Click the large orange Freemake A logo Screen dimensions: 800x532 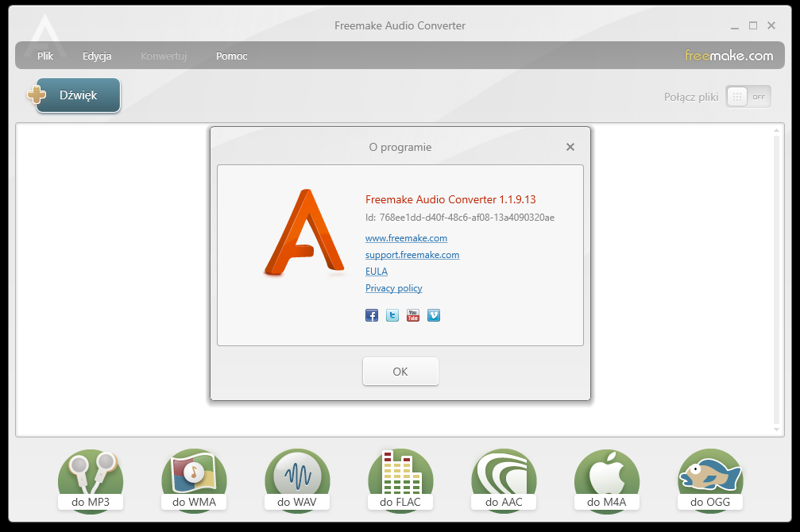click(304, 232)
